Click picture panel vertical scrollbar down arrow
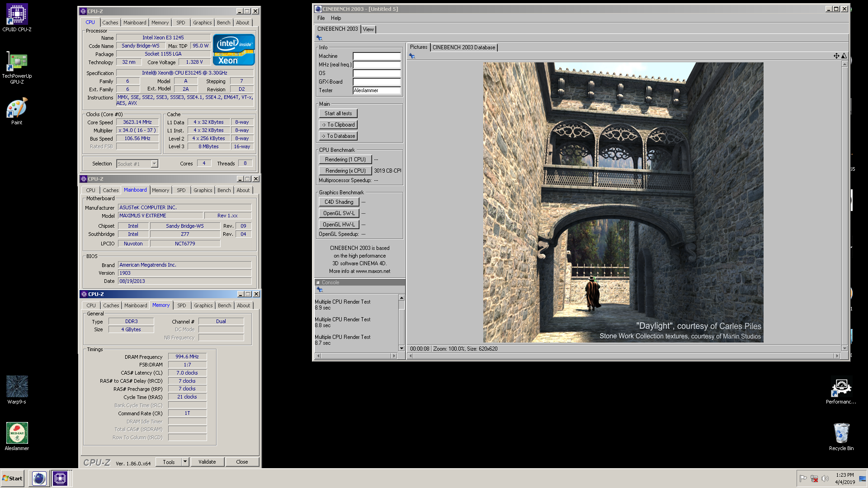This screenshot has height=488, width=868. (844, 348)
